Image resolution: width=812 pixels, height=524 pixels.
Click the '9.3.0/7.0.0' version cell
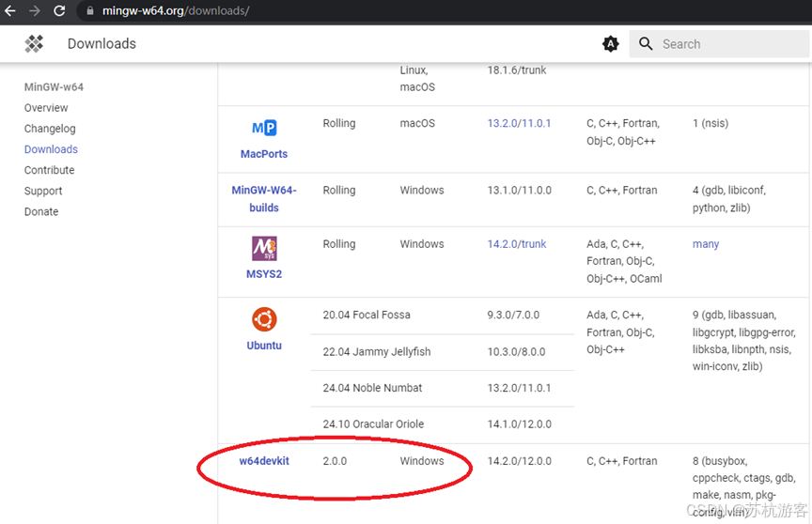pyautogui.click(x=513, y=315)
